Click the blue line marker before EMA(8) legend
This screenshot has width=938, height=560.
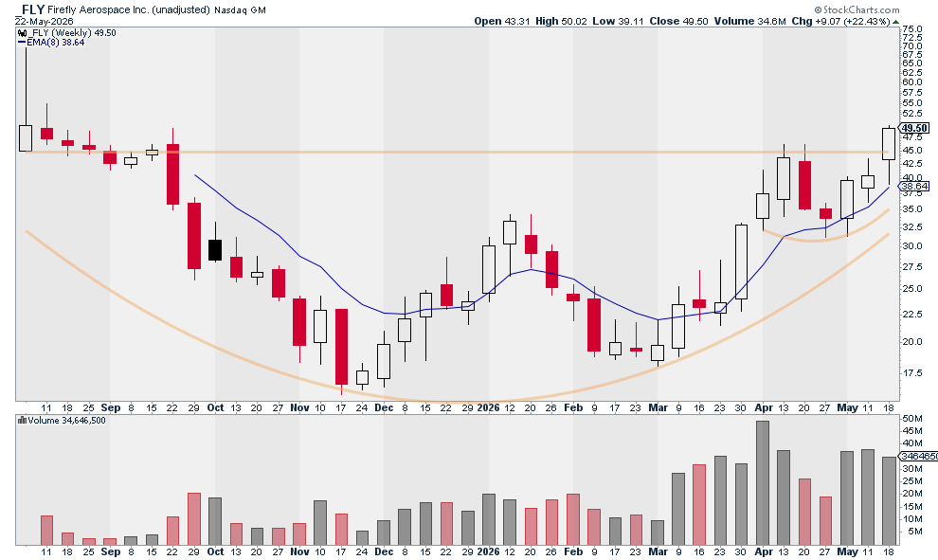(x=22, y=43)
